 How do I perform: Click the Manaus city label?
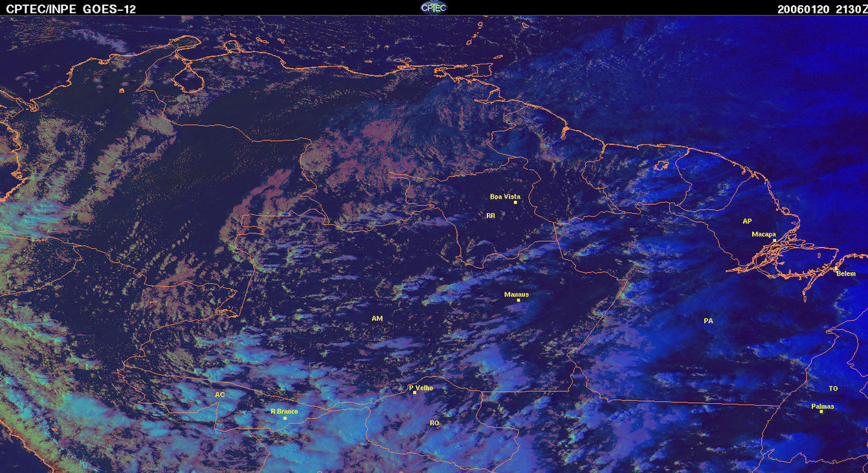point(517,294)
